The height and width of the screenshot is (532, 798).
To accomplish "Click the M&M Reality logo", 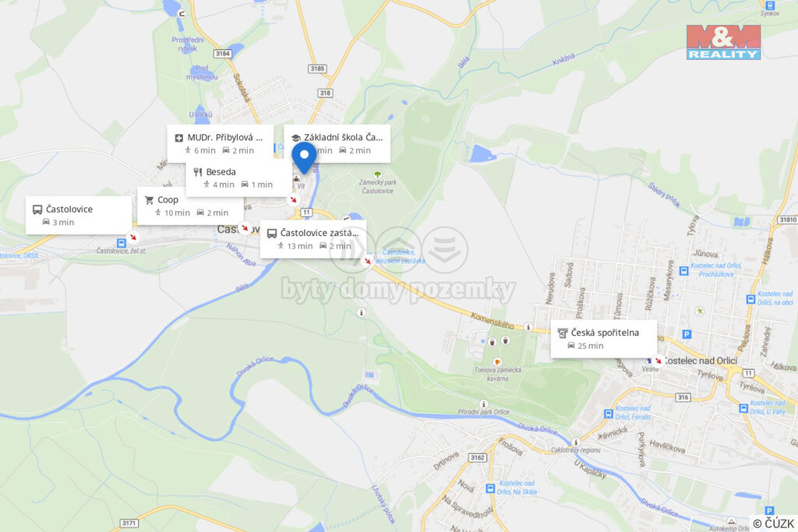I will click(723, 42).
